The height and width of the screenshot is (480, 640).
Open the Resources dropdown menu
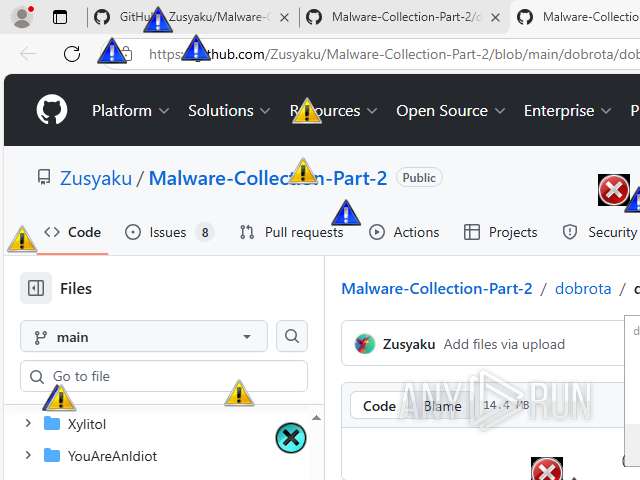click(x=333, y=111)
